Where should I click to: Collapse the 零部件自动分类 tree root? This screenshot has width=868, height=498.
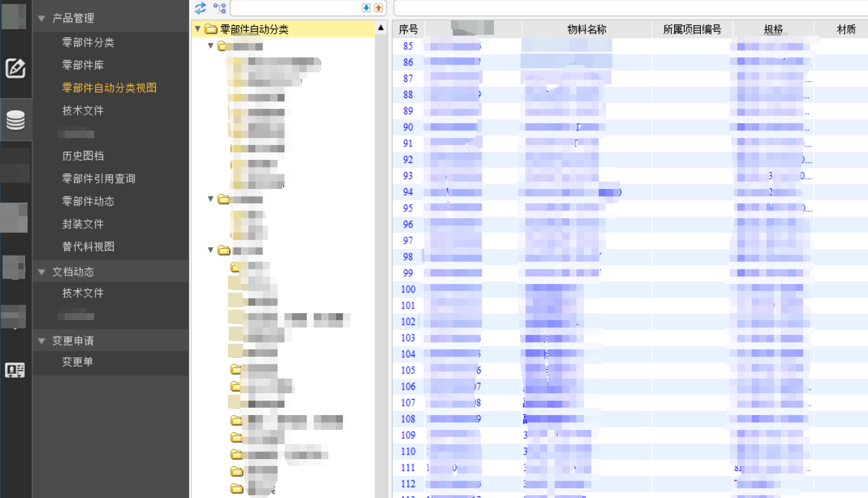pos(198,29)
